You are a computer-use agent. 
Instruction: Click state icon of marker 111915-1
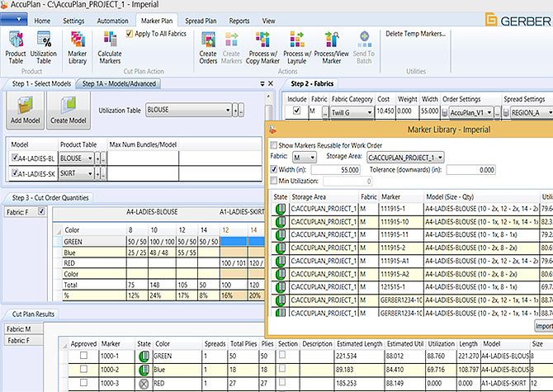281,209
